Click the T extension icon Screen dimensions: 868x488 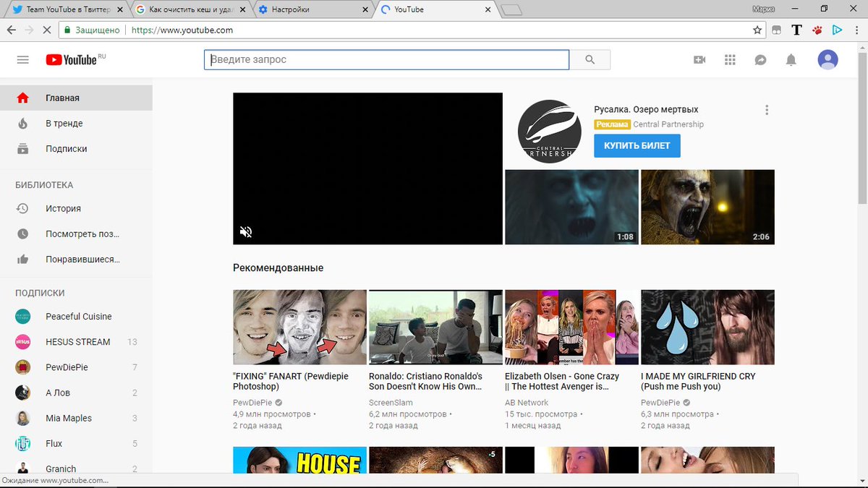pyautogui.click(x=796, y=30)
